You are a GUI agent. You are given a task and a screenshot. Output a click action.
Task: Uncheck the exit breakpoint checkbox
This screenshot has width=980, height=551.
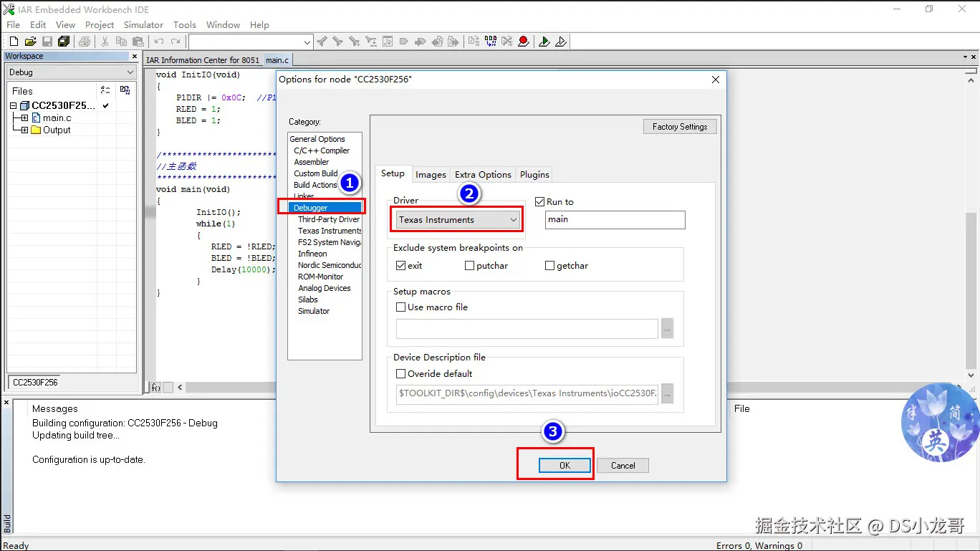click(400, 265)
